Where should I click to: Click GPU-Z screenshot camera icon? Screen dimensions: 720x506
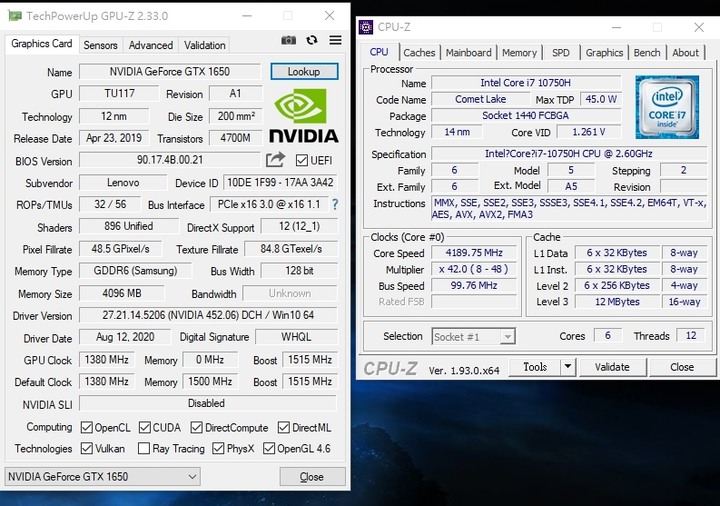tap(288, 40)
